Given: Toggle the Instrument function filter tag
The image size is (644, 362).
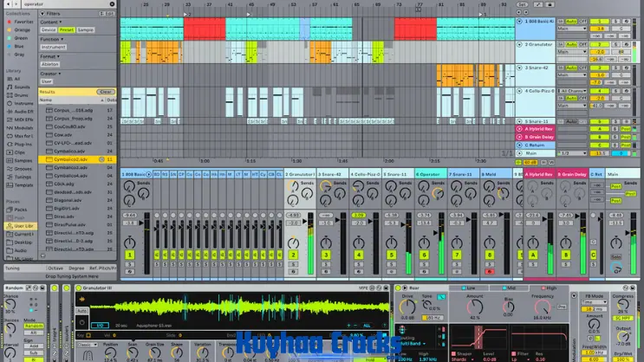Looking at the screenshot, I should click(53, 47).
